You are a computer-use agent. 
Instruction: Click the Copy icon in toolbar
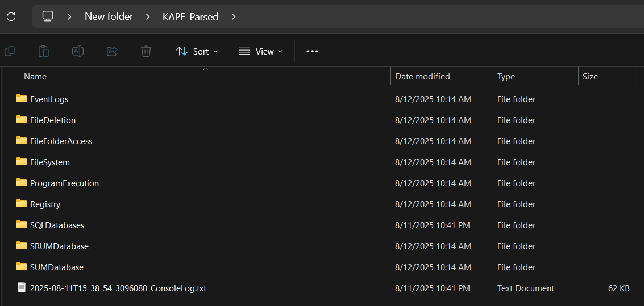click(x=10, y=51)
